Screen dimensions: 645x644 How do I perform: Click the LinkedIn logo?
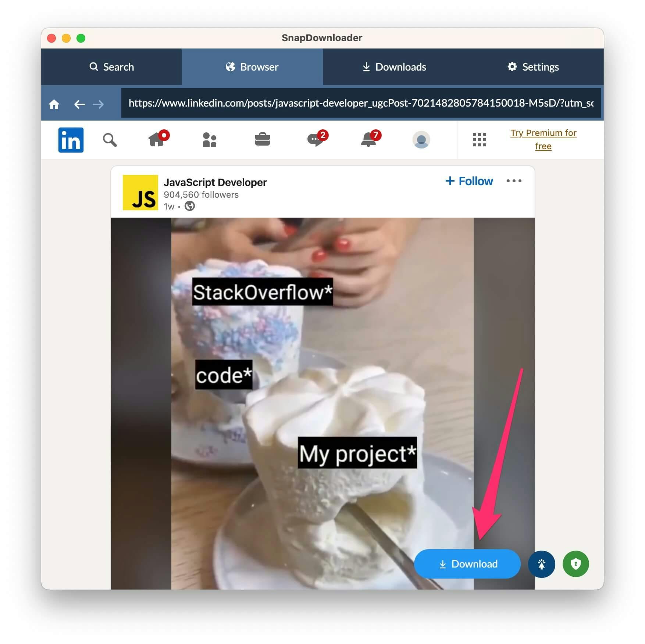pyautogui.click(x=71, y=140)
